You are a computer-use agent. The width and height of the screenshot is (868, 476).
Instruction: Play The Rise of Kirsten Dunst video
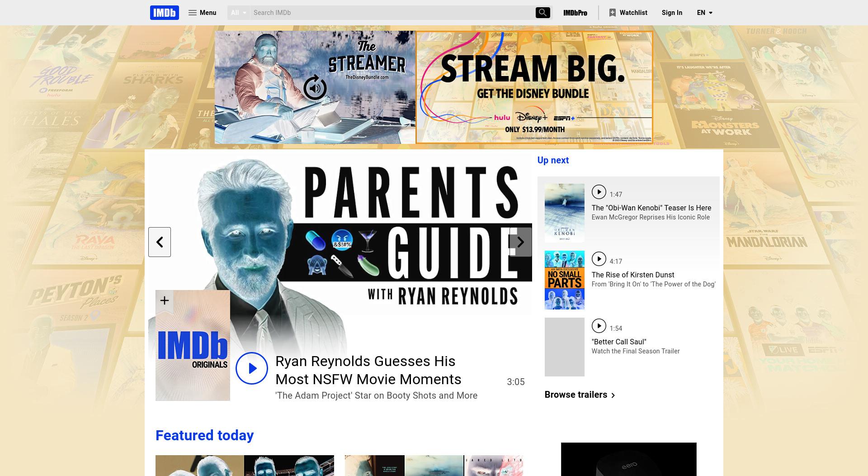point(599,259)
